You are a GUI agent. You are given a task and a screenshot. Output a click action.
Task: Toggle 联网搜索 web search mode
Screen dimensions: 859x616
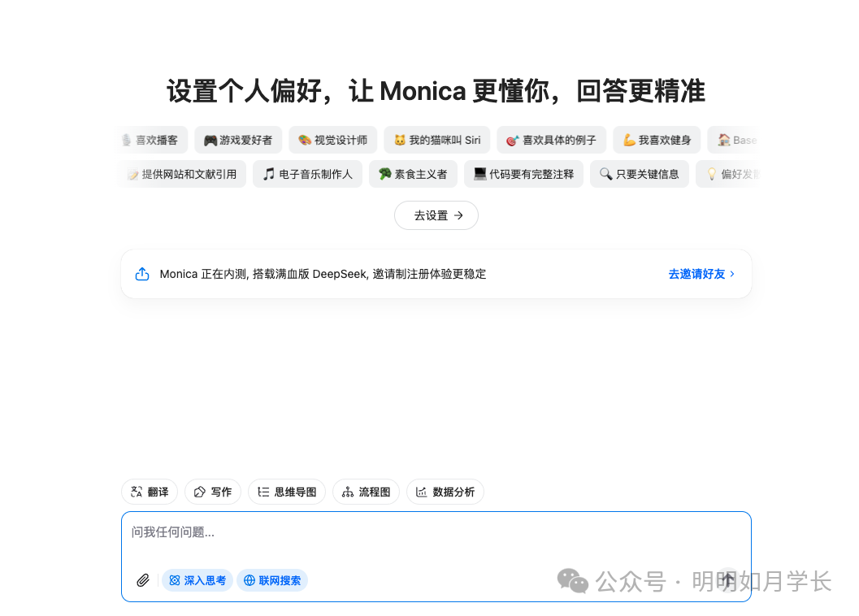coord(272,579)
